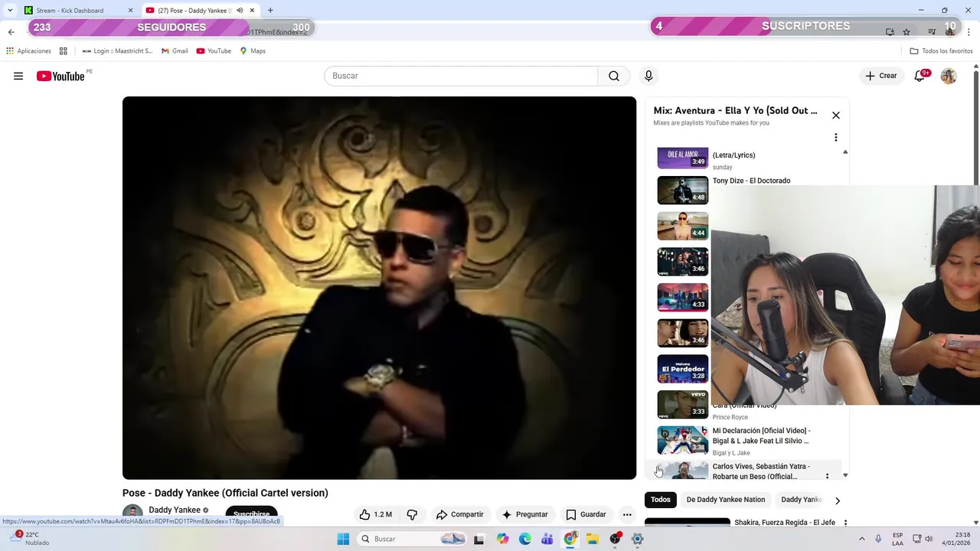Start voice search with the microphone
980x551 pixels.
click(648, 76)
